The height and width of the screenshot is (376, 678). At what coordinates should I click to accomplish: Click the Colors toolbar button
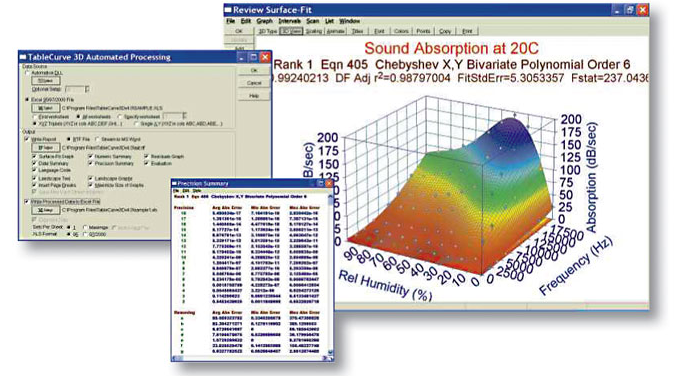coord(401,31)
